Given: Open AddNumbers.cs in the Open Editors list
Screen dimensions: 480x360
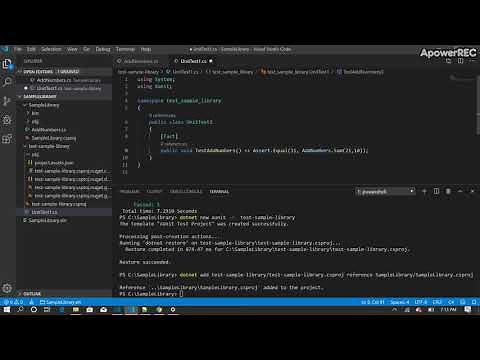Looking at the screenshot, I should [64, 80].
